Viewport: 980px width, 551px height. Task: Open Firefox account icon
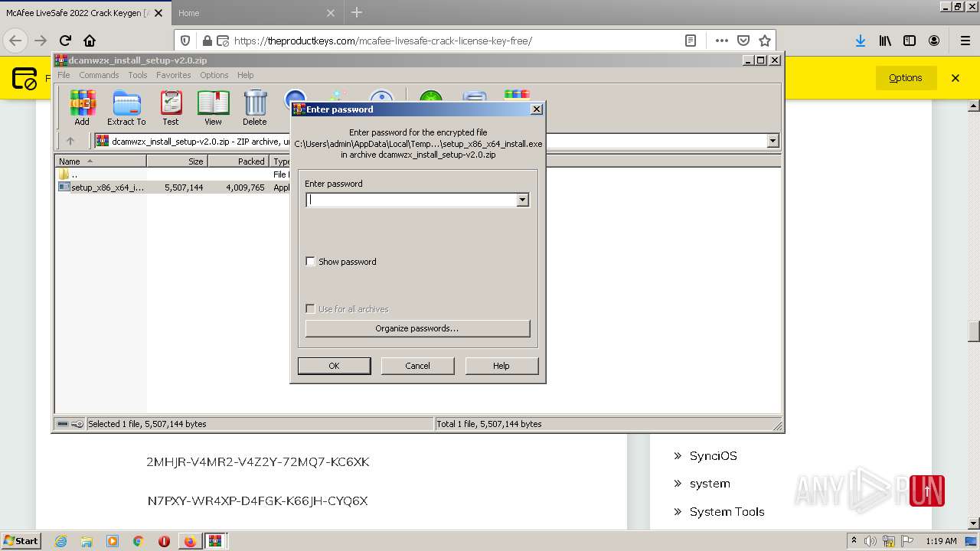(934, 41)
